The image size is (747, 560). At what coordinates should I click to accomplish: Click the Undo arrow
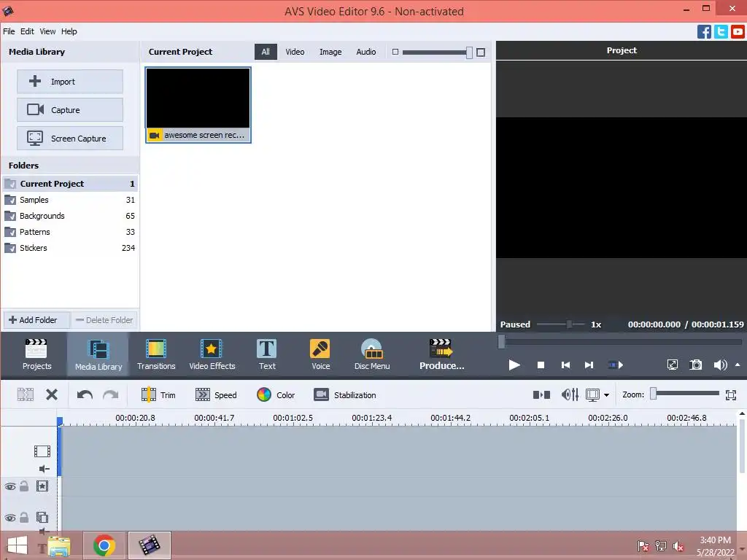85,394
